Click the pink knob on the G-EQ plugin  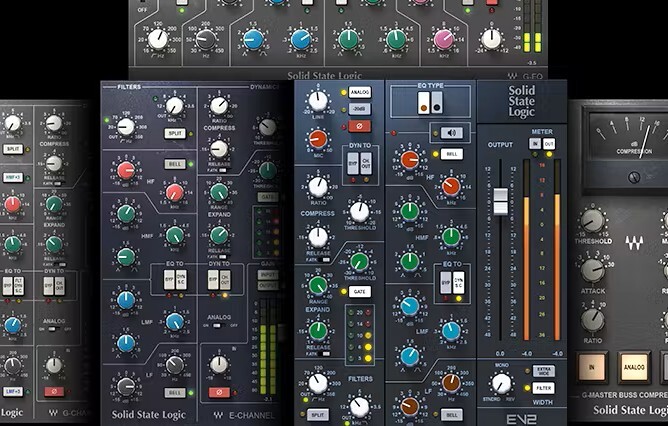[x=443, y=40]
